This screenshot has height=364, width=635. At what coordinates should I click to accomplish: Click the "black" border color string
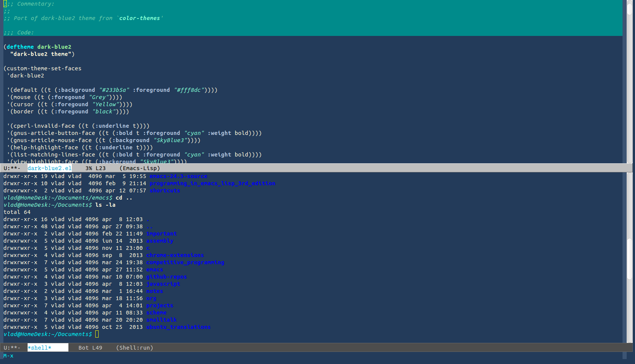(104, 112)
